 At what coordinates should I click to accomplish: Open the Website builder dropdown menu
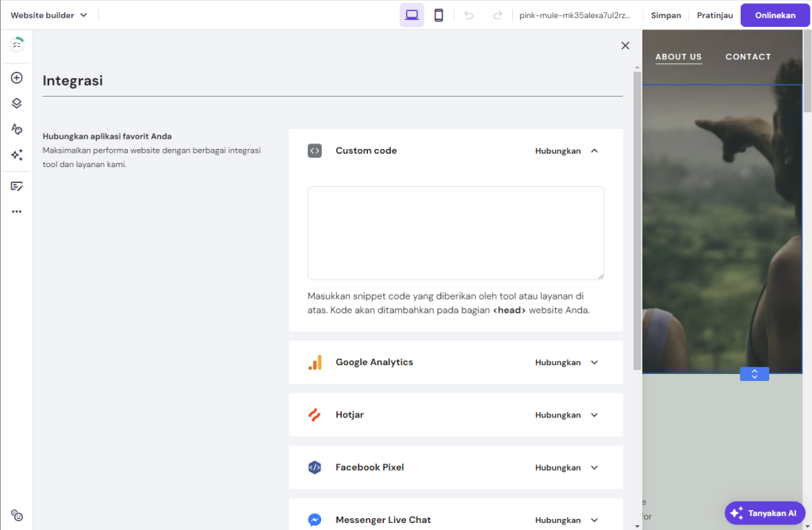(49, 14)
